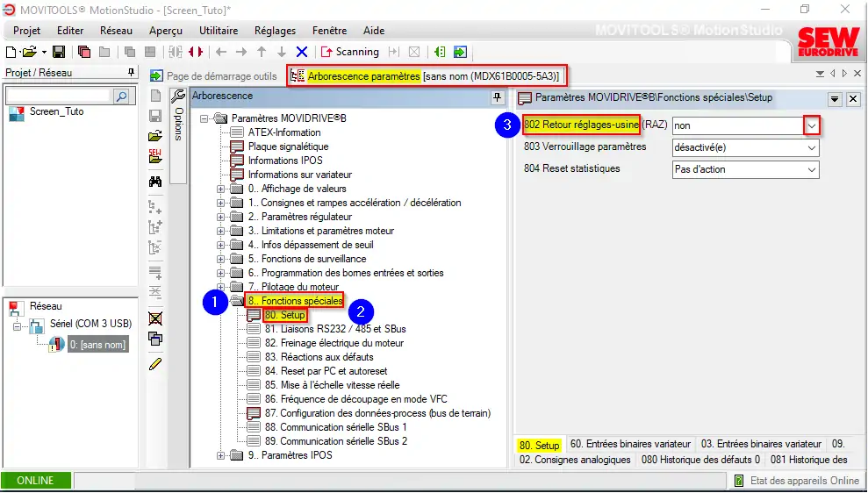The image size is (868, 493).
Task: Click the crossed-out envelope icon in side toolbar
Action: point(155,318)
